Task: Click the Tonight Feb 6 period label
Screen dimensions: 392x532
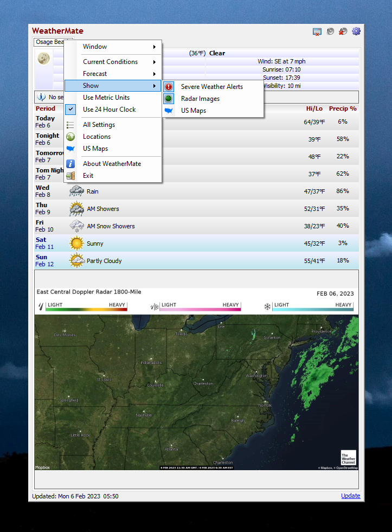Action: [48, 139]
